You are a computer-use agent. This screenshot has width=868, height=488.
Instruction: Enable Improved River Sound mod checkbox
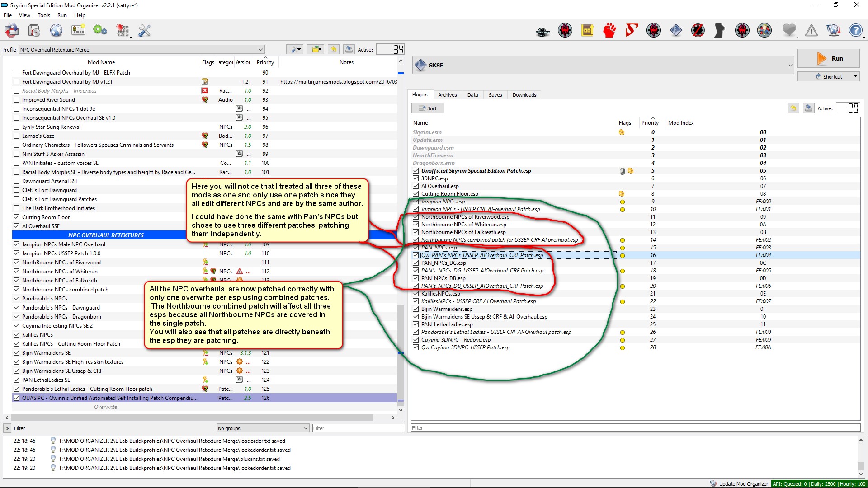(x=17, y=100)
